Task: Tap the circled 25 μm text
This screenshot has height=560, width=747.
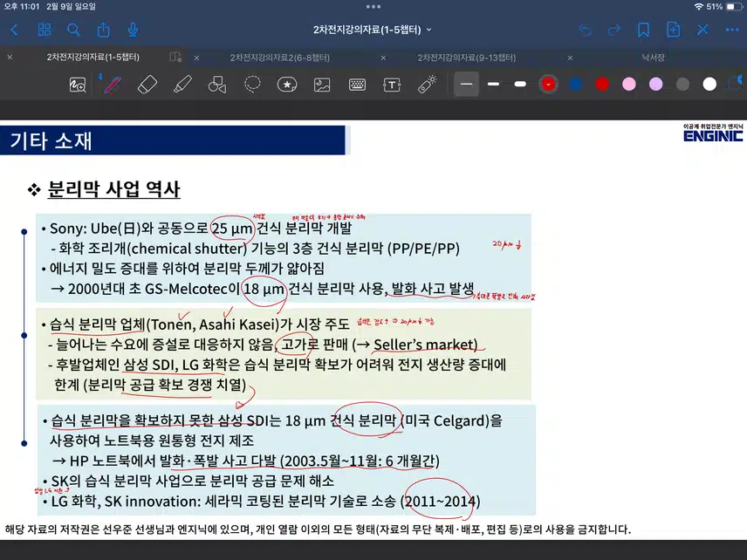Action: [x=232, y=229]
